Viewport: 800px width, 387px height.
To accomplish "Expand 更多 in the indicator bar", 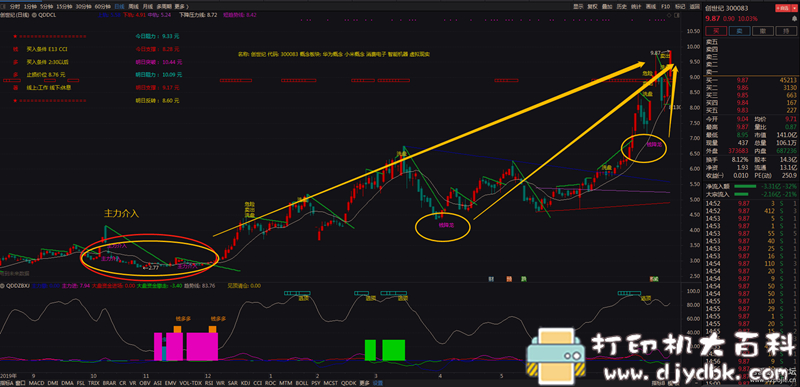I will pos(364,382).
